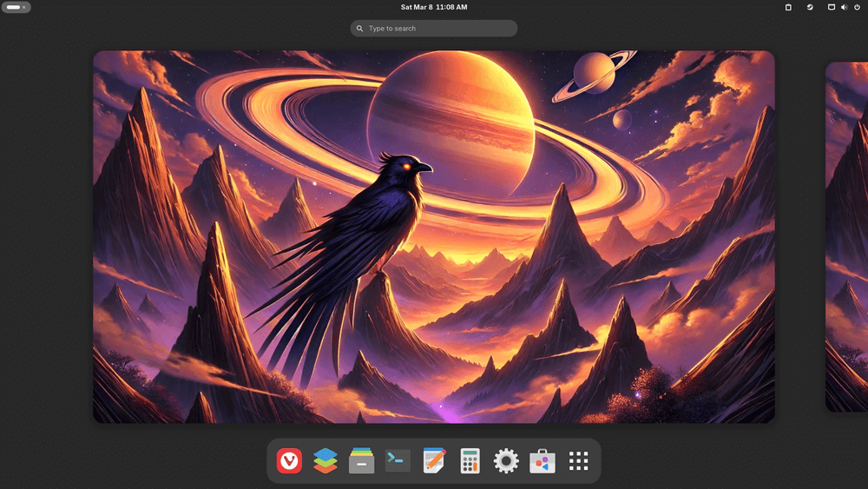The image size is (868, 489).
Task: Click the volume speaker icon
Action: coord(845,7)
